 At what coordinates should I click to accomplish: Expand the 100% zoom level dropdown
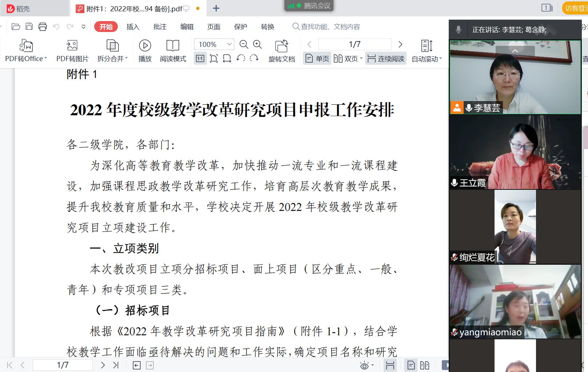pyautogui.click(x=229, y=44)
